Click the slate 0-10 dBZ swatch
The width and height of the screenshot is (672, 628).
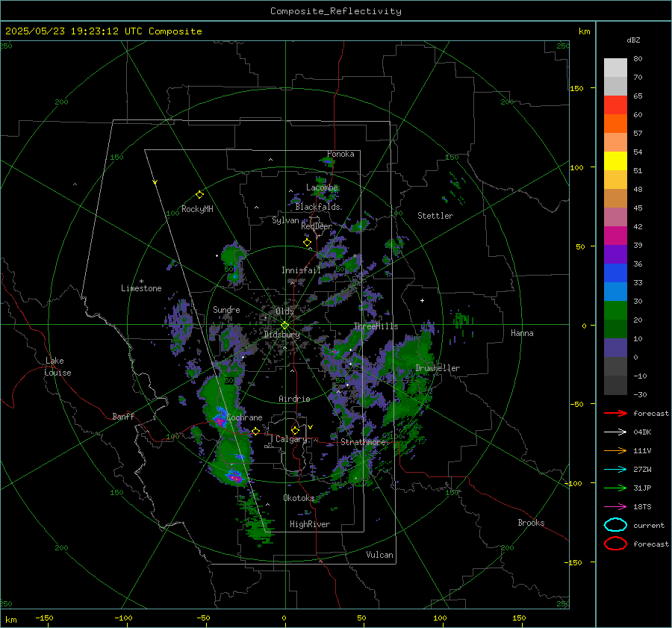(615, 348)
